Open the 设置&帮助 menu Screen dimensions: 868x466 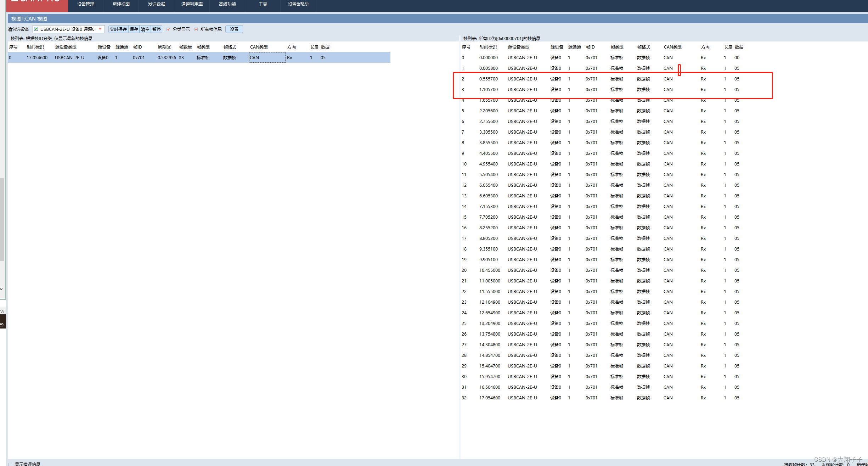point(298,4)
